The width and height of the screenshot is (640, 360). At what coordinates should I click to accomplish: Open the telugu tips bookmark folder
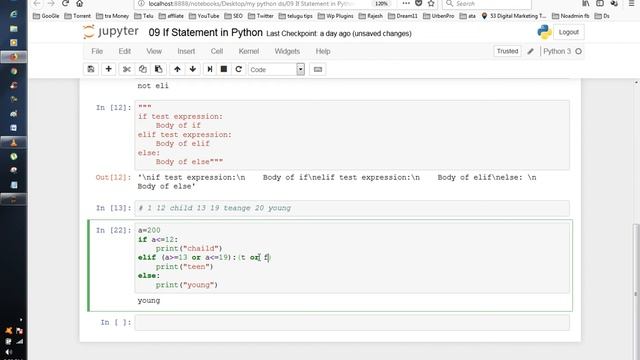click(296, 16)
